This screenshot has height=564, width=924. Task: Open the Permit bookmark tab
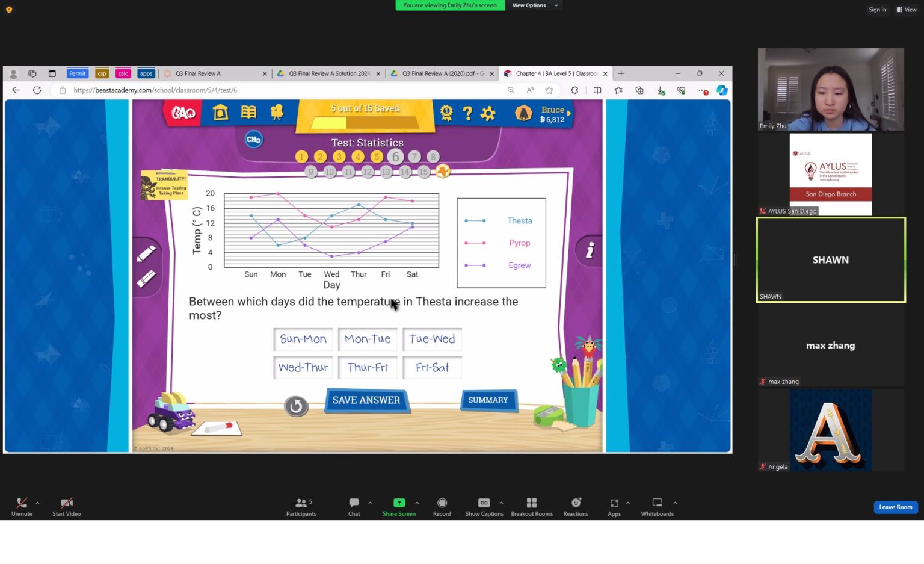coord(78,73)
